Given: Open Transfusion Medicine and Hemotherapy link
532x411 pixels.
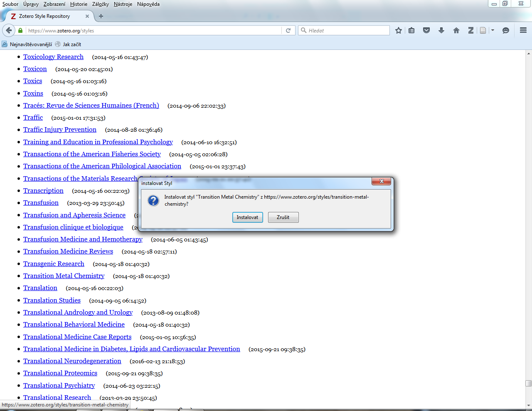Looking at the screenshot, I should click(83, 239).
